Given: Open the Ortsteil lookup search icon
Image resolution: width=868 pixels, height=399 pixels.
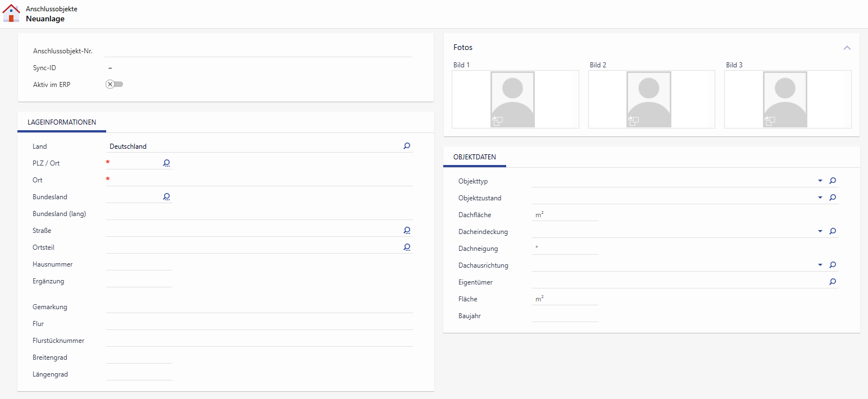Looking at the screenshot, I should coord(407,247).
